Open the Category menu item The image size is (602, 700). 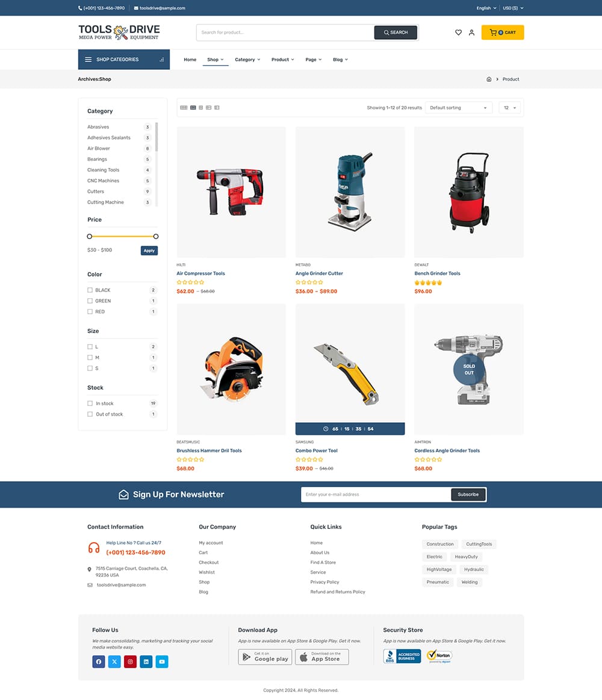[247, 60]
